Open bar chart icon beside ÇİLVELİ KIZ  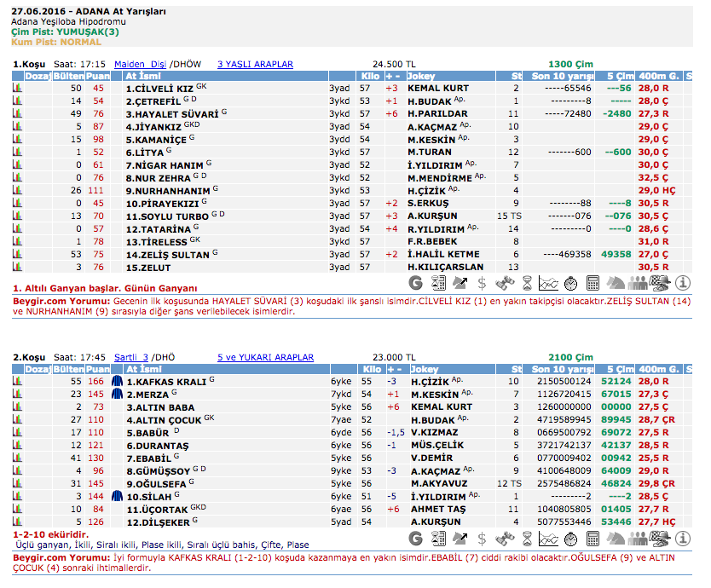tap(16, 88)
